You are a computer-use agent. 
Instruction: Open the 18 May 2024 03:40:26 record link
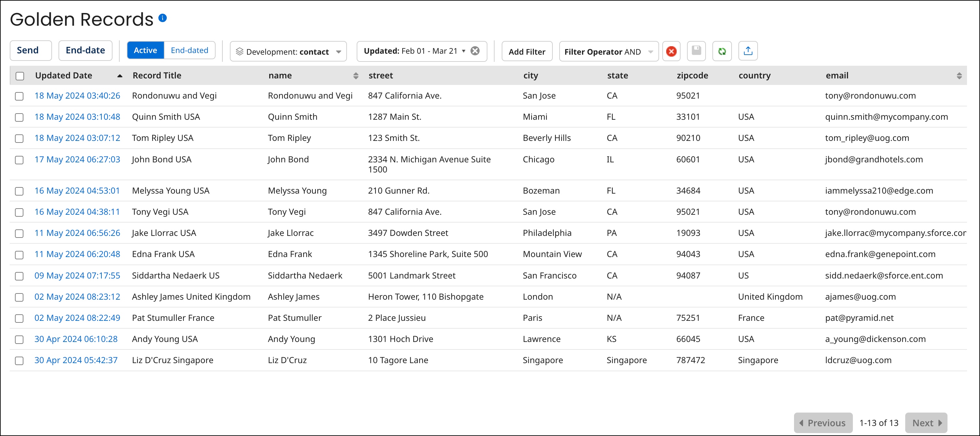[x=77, y=96]
